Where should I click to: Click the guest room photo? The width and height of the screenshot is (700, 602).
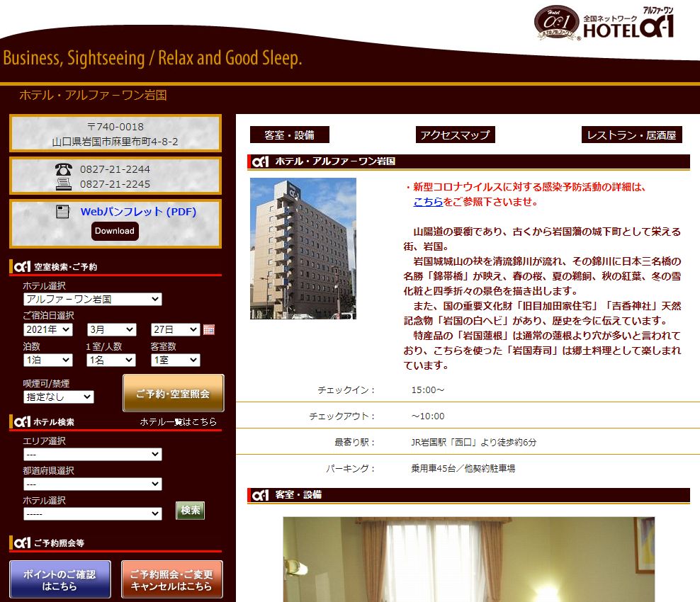pos(469,560)
